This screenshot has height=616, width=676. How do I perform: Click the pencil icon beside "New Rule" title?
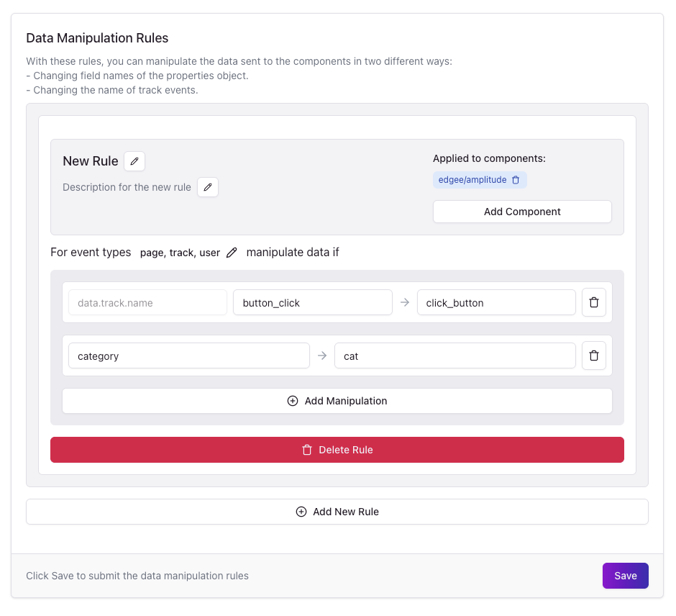tap(134, 161)
